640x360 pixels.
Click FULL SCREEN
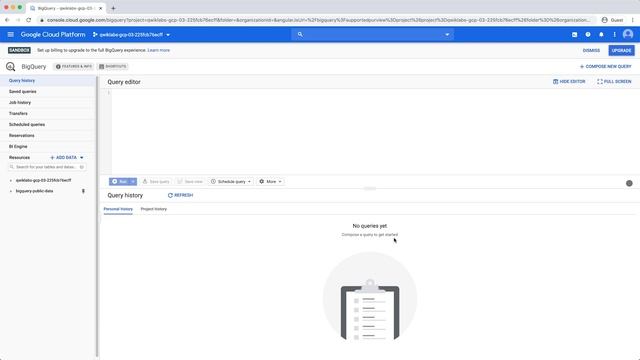tap(614, 82)
